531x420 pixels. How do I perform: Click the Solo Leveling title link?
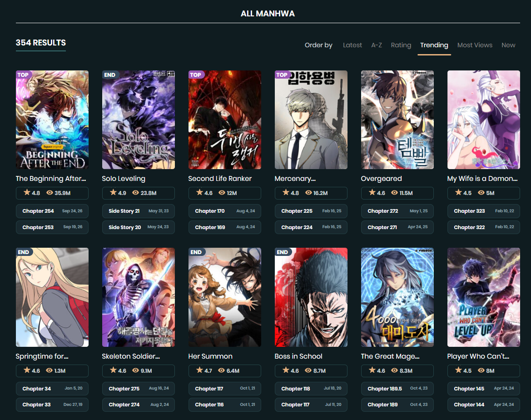pos(124,179)
